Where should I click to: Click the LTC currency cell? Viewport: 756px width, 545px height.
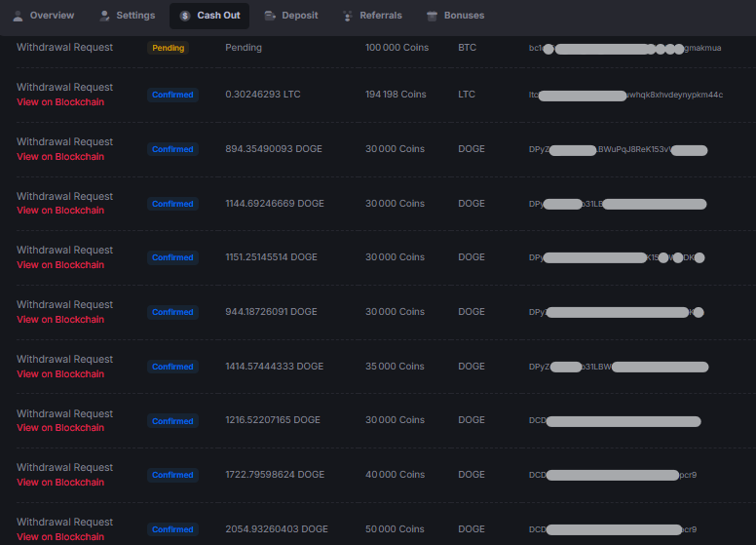click(x=467, y=94)
